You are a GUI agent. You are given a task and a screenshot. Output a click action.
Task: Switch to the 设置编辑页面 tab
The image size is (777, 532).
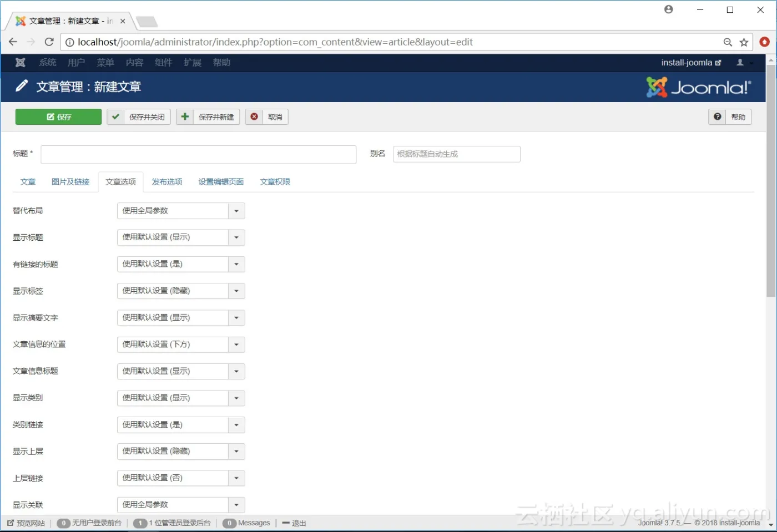(221, 182)
